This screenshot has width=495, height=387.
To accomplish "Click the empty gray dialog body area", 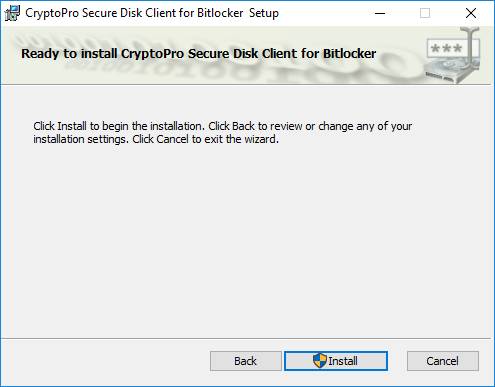I will (247, 240).
